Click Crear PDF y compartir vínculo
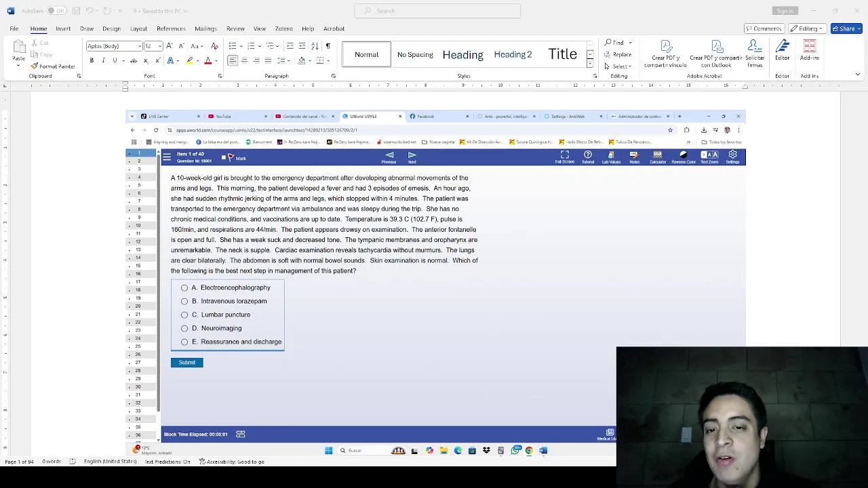 pyautogui.click(x=665, y=53)
